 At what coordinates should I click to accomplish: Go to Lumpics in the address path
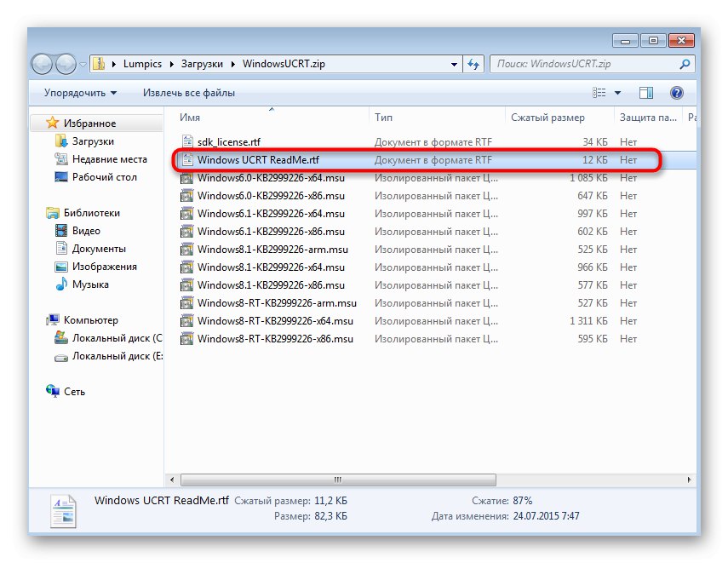[x=142, y=64]
